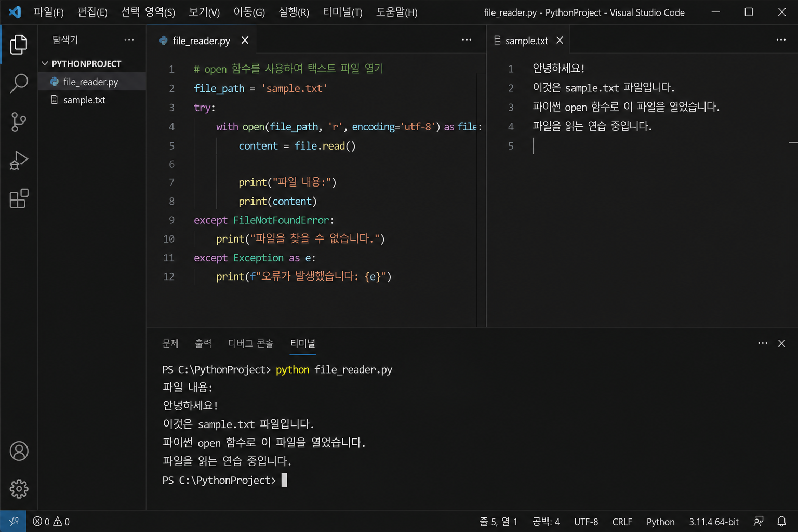The width and height of the screenshot is (798, 532).
Task: Open the Search view in activity bar
Action: pos(19,83)
